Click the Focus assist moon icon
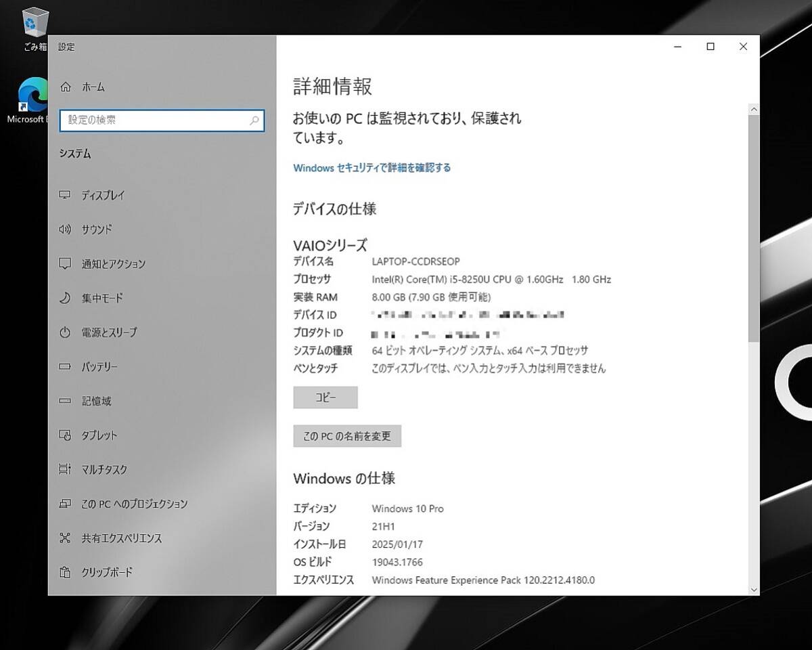The width and height of the screenshot is (812, 650). tap(65, 298)
